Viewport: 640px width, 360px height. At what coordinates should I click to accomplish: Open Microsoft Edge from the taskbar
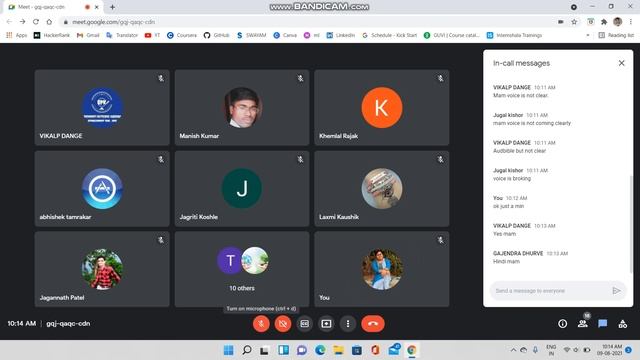(320, 350)
